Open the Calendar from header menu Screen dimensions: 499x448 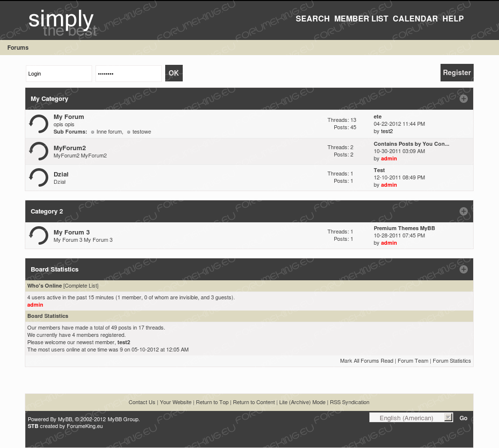pos(415,19)
